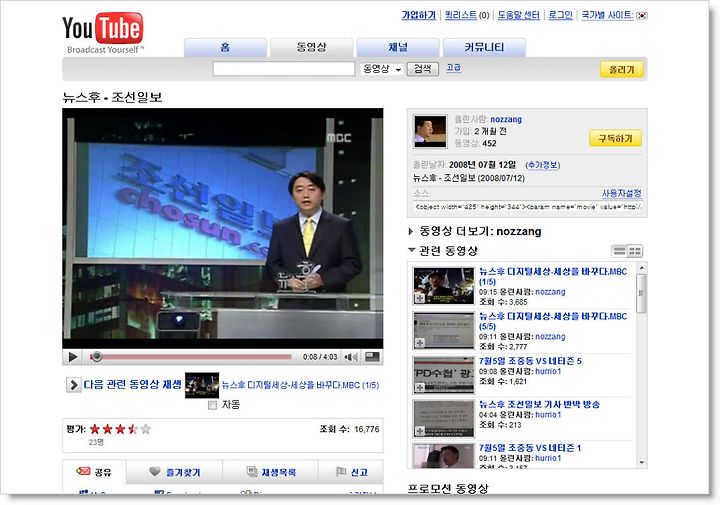The height and width of the screenshot is (505, 720).
Task: Open 뉴스후 디지털세상 (5/5) title link
Action: click(553, 321)
